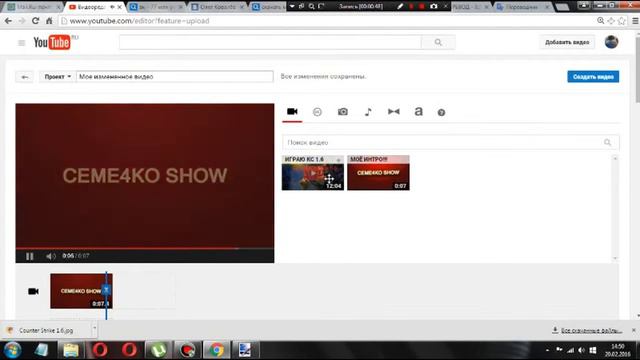This screenshot has height=360, width=640.
Task: Click the Создать видео blue button
Action: point(593,77)
